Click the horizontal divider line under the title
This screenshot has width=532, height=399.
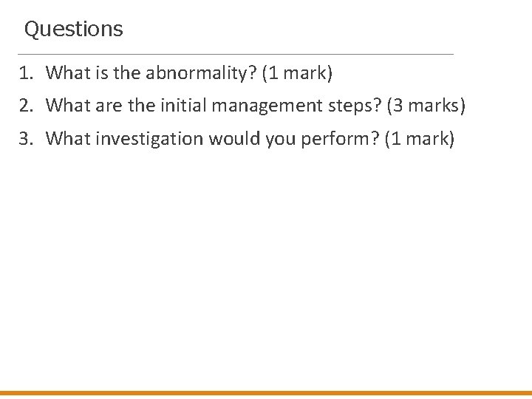pos(236,54)
